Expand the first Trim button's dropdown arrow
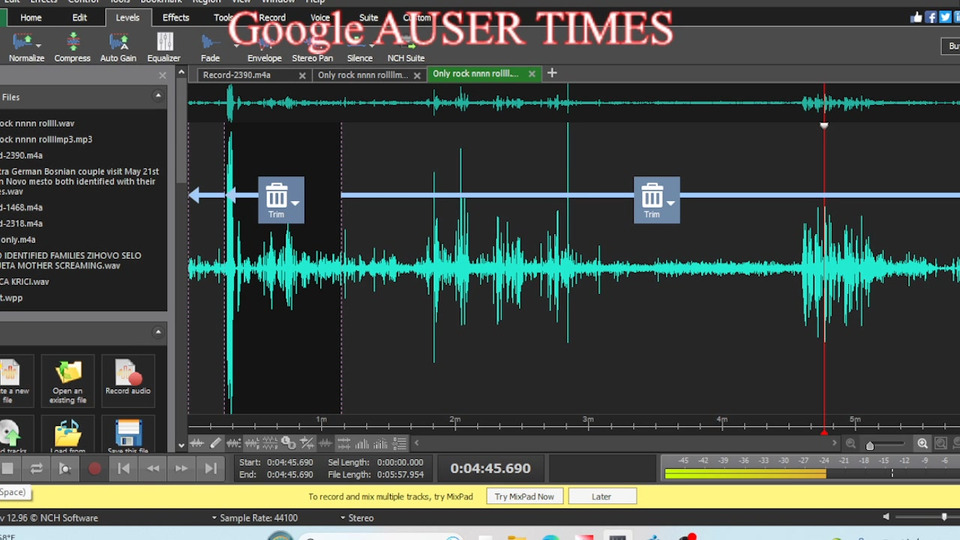Screen dimensions: 960x540 295,203
